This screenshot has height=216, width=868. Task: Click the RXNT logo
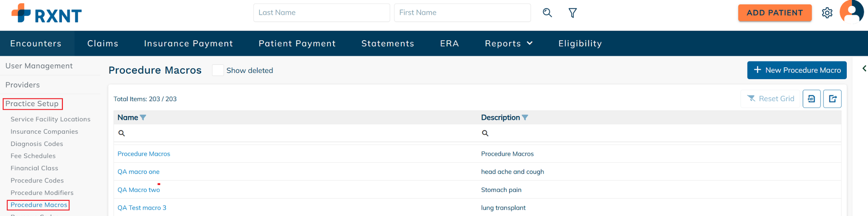[x=47, y=14]
